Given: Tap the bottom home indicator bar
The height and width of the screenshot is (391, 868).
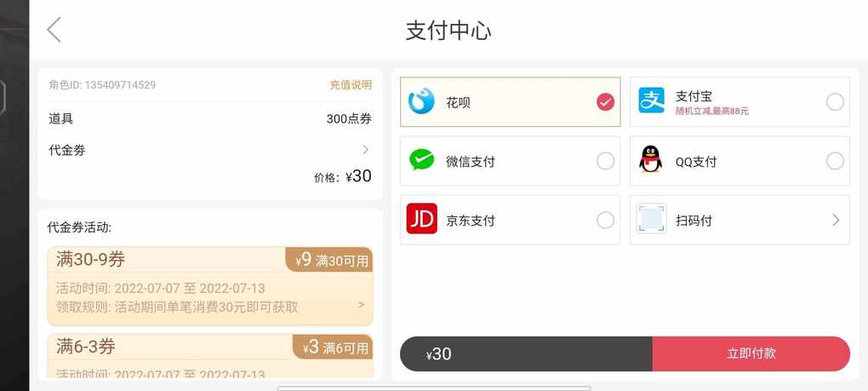Looking at the screenshot, I should point(434,388).
